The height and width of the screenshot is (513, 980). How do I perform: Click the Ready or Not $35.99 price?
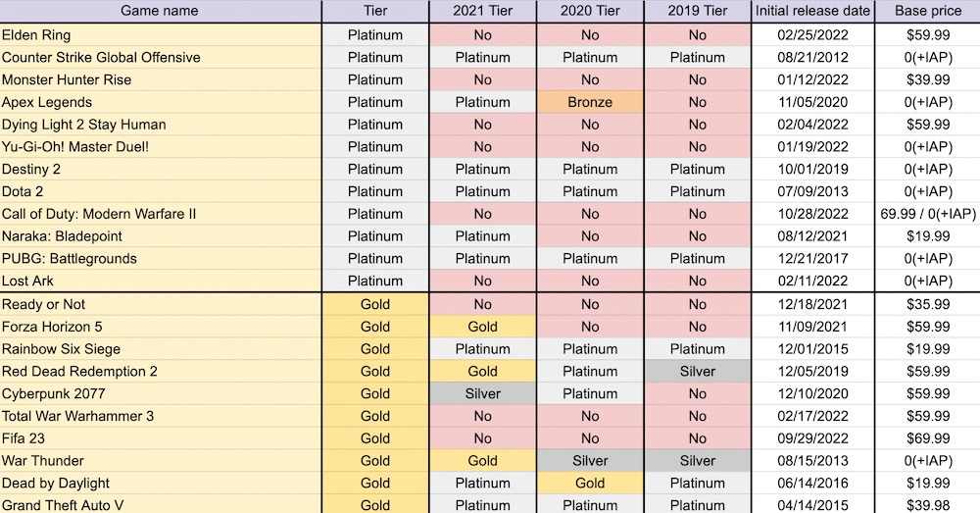pos(927,304)
